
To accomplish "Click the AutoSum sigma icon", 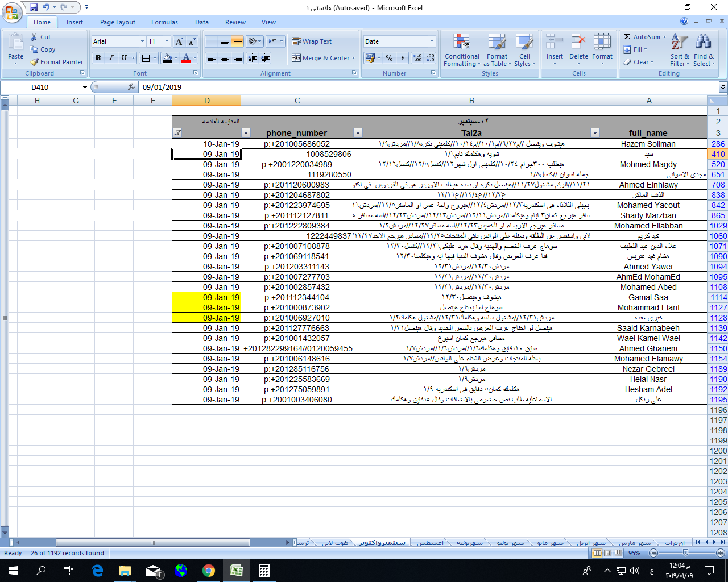I will [627, 37].
